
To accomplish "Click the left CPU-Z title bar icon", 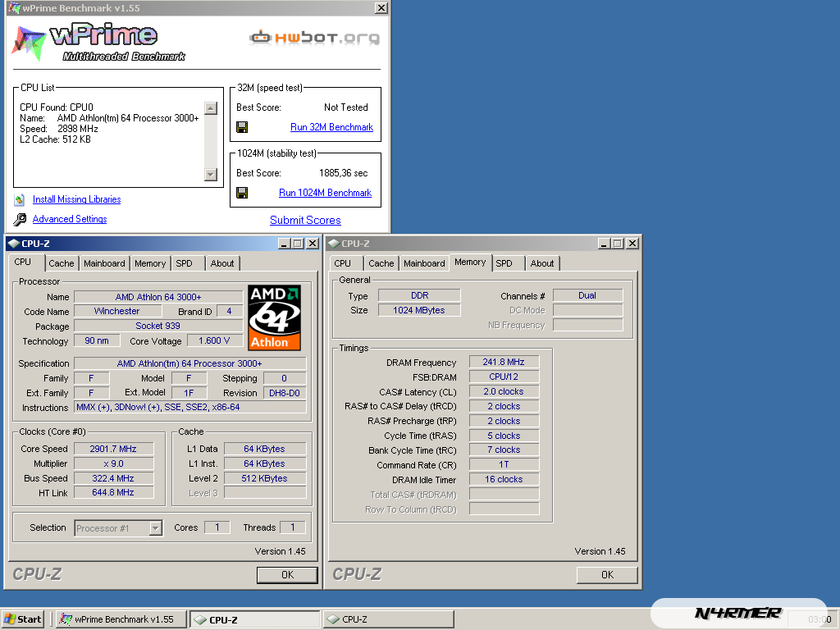I will click(15, 244).
